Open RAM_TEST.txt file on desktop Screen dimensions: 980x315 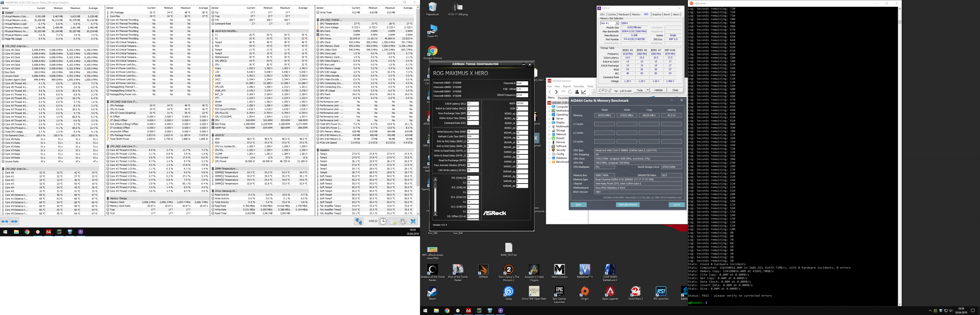(509, 248)
